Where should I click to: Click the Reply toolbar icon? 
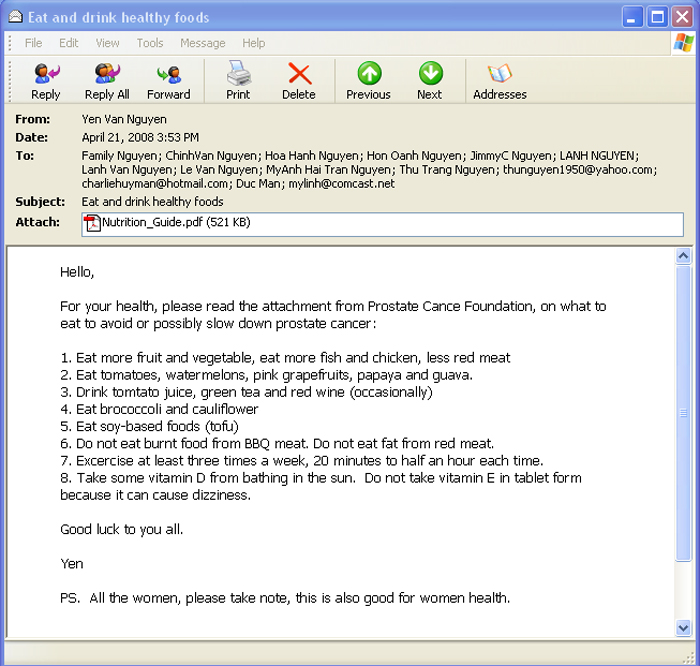(x=46, y=81)
